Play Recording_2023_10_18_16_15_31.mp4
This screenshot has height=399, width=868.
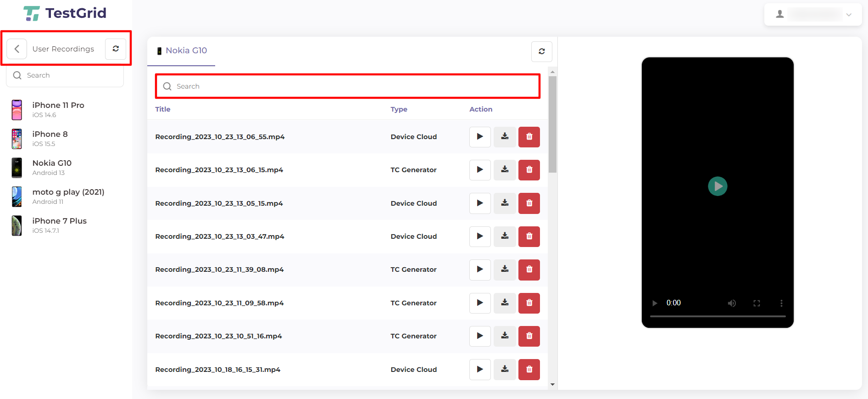pyautogui.click(x=480, y=370)
